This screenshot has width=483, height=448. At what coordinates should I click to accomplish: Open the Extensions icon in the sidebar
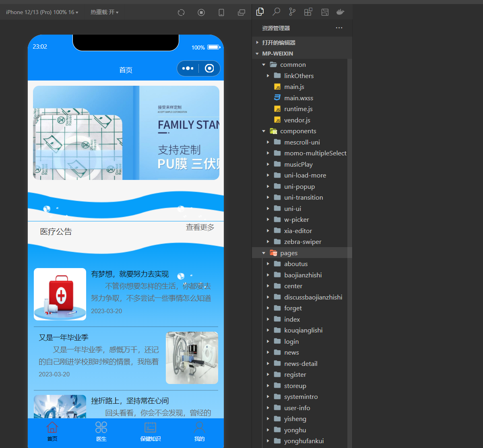[308, 12]
